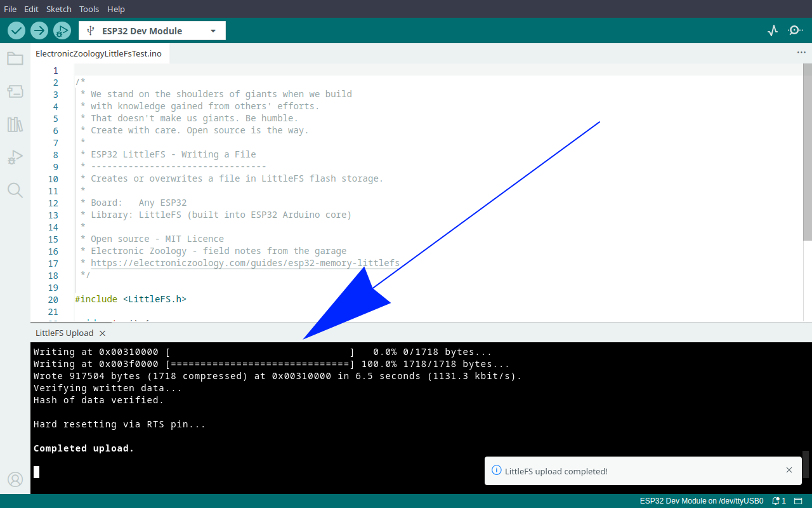Open the Sketch menu
Image resolution: width=812 pixels, height=508 pixels.
tap(59, 9)
